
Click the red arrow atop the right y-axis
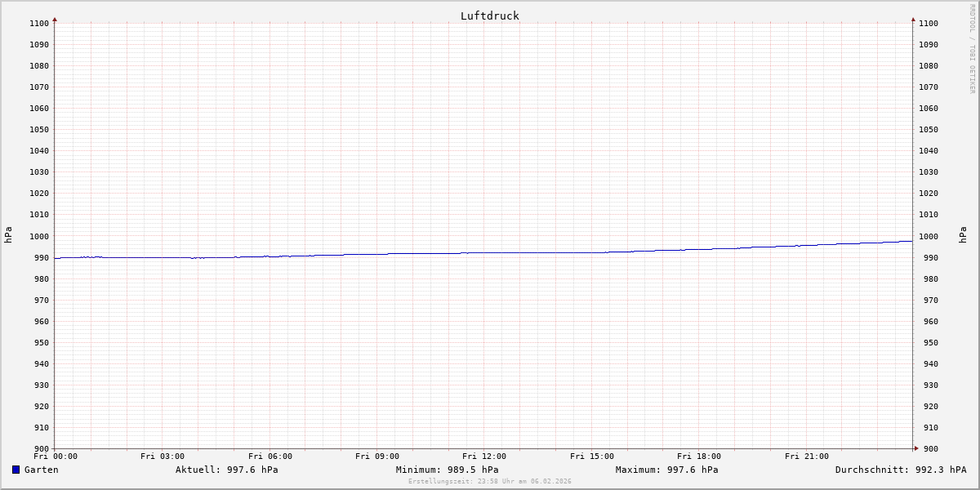coord(913,19)
